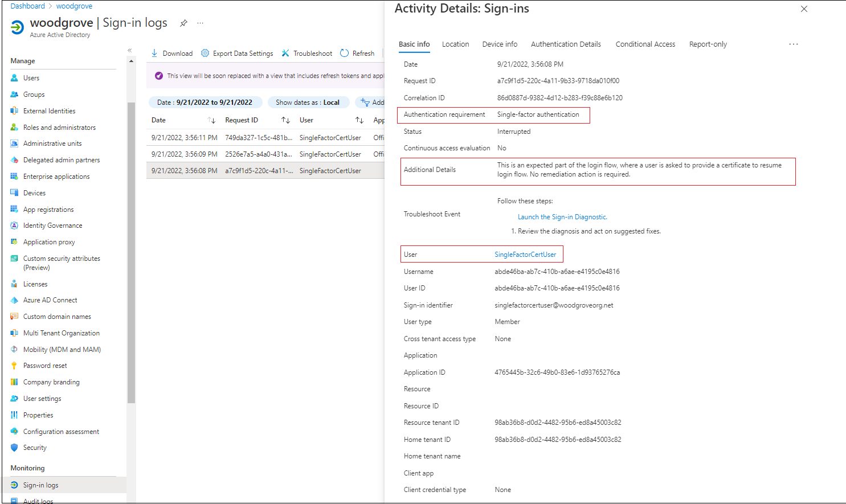
Task: Select the 3:56:11 PM sign-in row
Action: pos(265,138)
